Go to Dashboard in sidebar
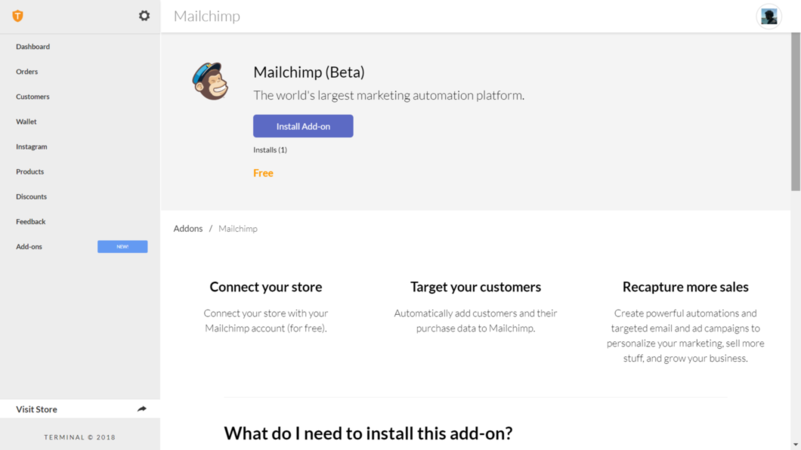The width and height of the screenshot is (801, 450). pyautogui.click(x=33, y=46)
